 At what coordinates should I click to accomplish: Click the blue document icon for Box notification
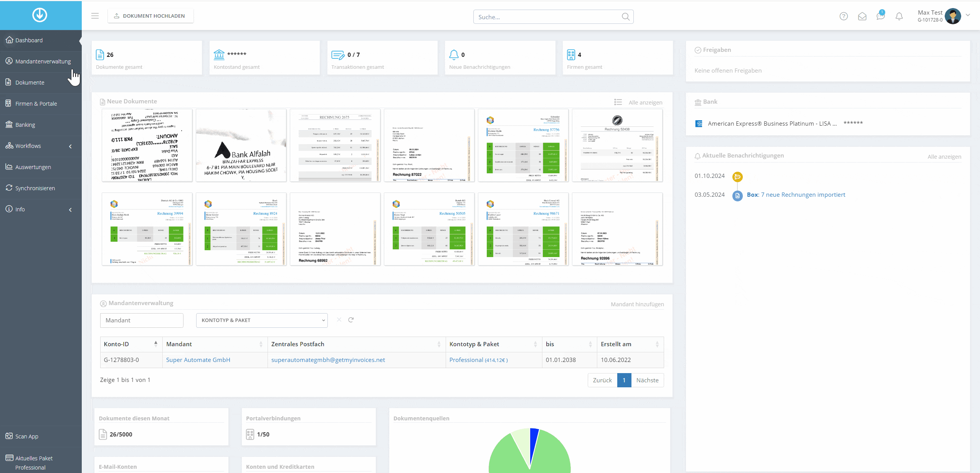click(737, 196)
